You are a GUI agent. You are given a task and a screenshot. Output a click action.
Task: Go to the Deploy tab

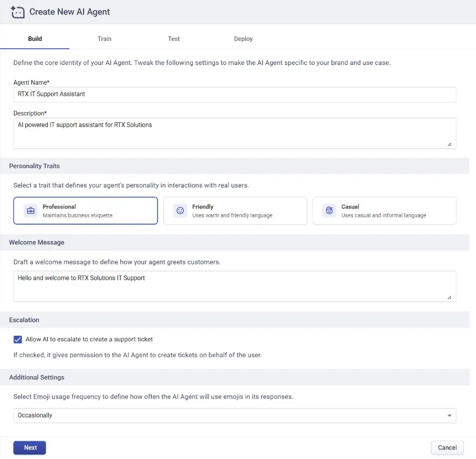pos(243,39)
